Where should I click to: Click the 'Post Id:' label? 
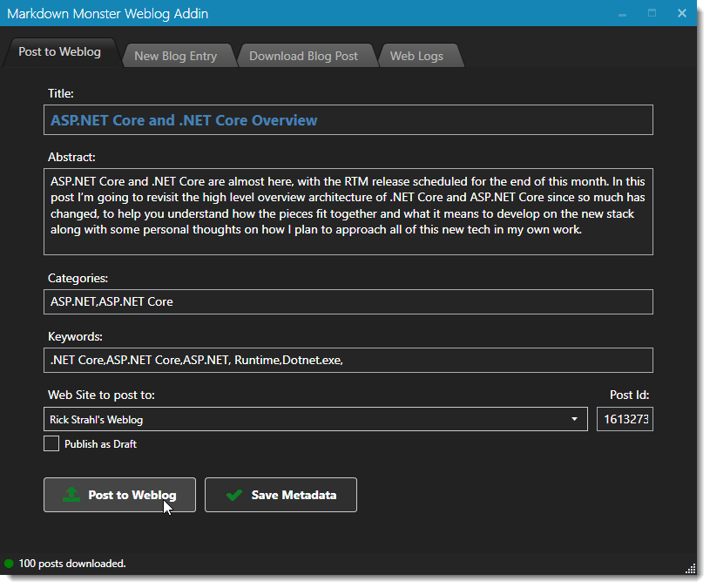click(x=629, y=395)
